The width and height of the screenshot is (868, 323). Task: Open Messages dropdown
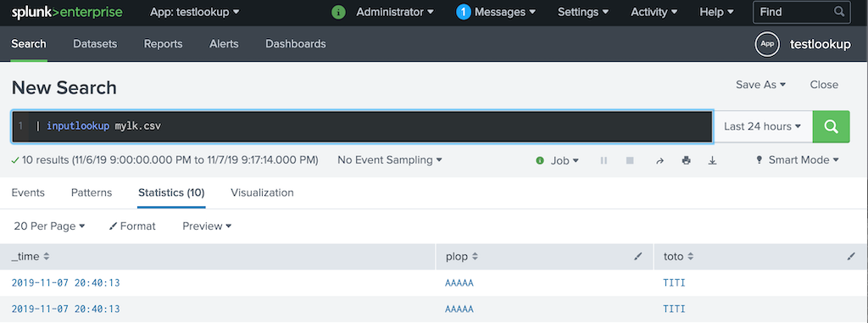click(x=505, y=12)
